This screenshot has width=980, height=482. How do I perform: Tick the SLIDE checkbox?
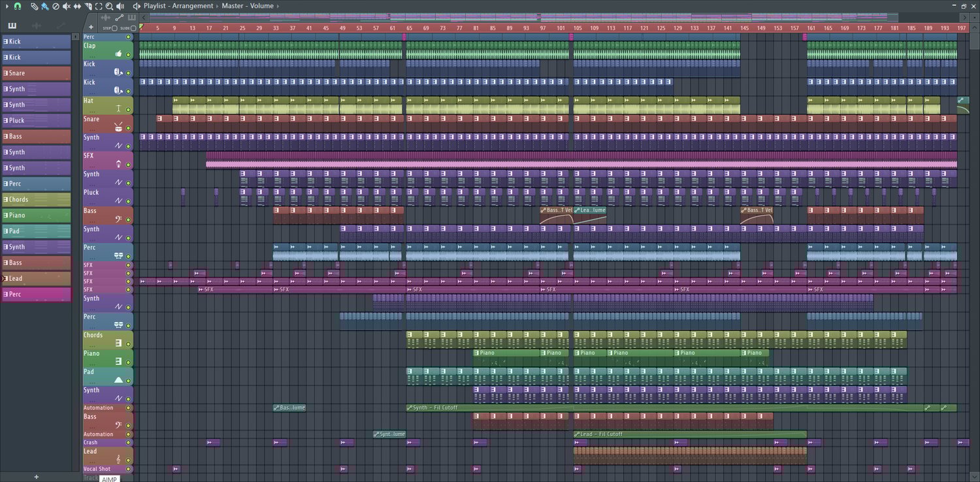pyautogui.click(x=134, y=28)
